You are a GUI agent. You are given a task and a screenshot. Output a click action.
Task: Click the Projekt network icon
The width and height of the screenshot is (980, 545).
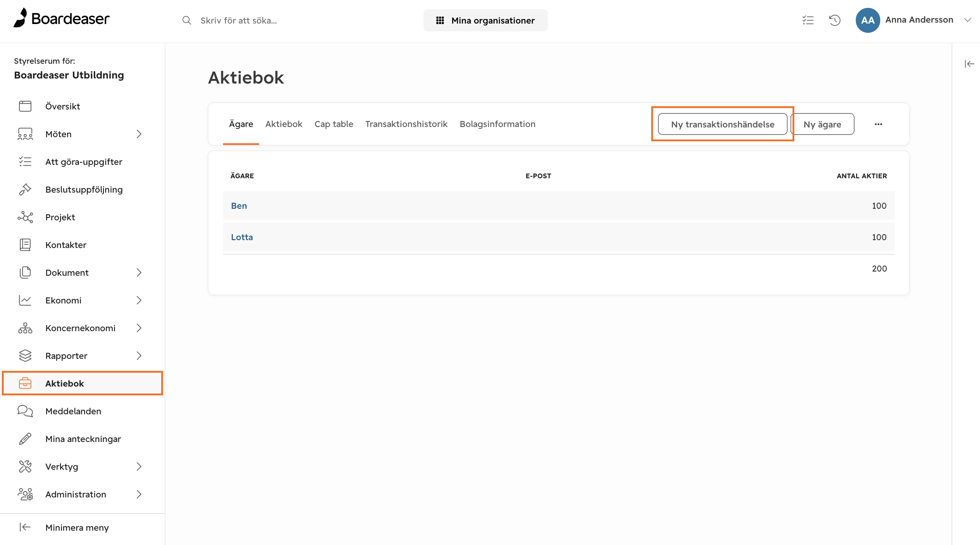[x=25, y=217]
